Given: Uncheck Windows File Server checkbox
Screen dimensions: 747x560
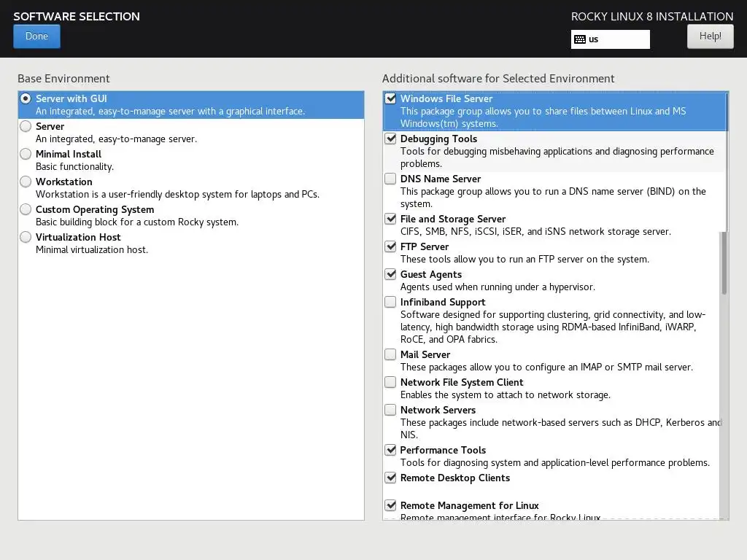Looking at the screenshot, I should [390, 98].
